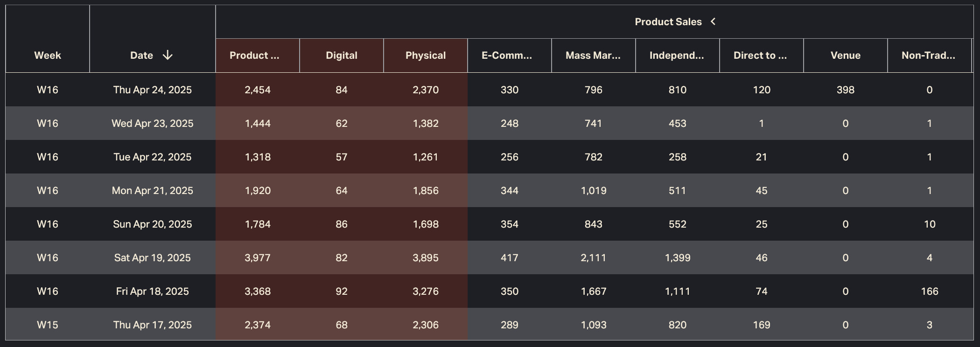Click the truncated Non-Trad... column header
This screenshot has height=347, width=980.
coord(928,56)
